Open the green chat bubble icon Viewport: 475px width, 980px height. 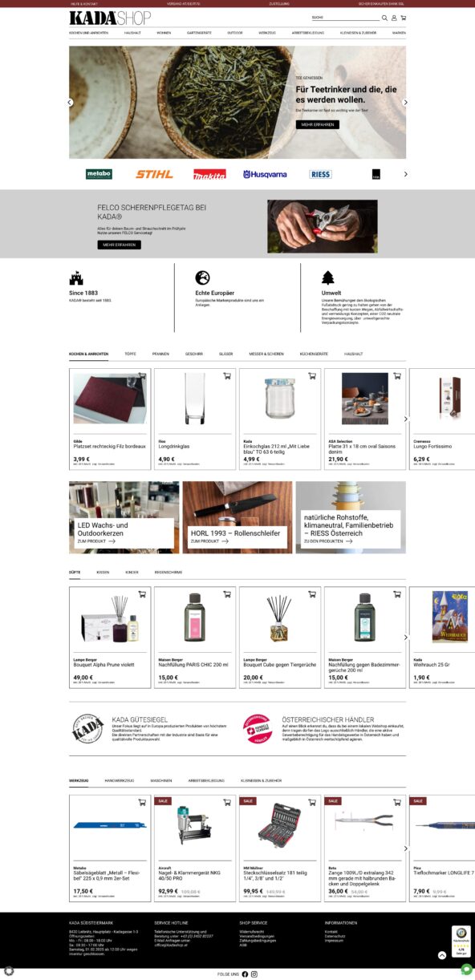pos(466,970)
